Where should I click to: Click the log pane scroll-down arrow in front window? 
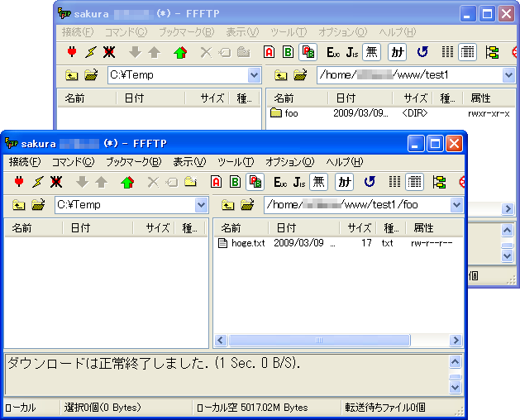(455, 387)
